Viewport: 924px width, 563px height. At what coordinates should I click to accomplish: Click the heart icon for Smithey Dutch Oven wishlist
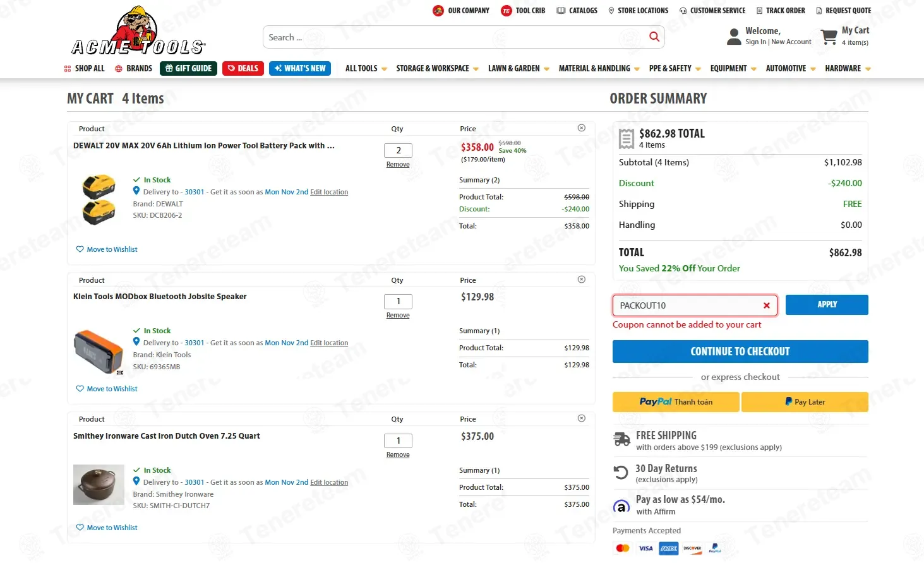(x=80, y=528)
